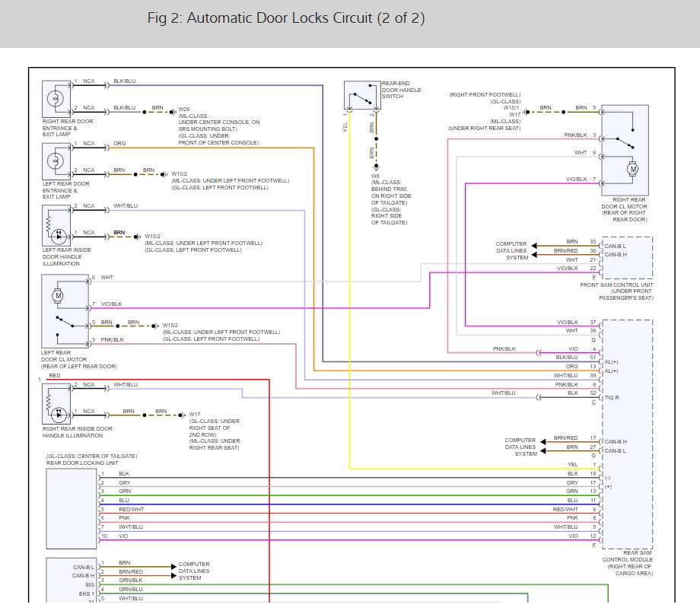Click the vertical YEL label at the switch

point(345,127)
